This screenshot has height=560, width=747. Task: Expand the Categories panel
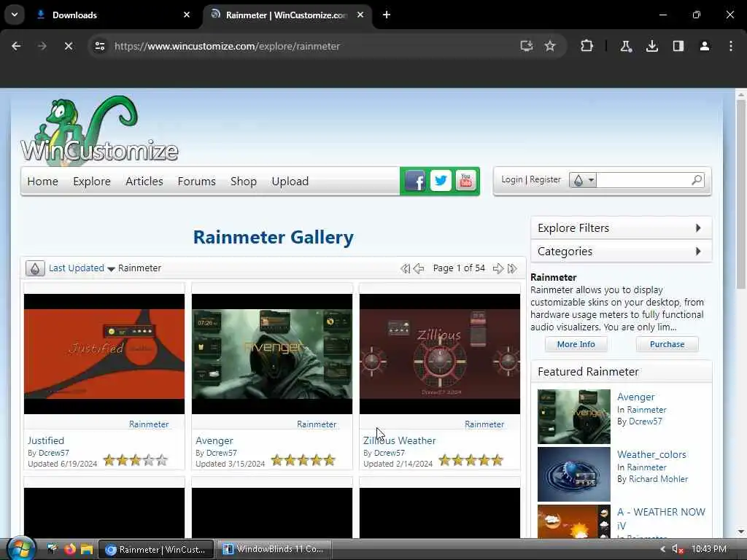click(x=622, y=252)
